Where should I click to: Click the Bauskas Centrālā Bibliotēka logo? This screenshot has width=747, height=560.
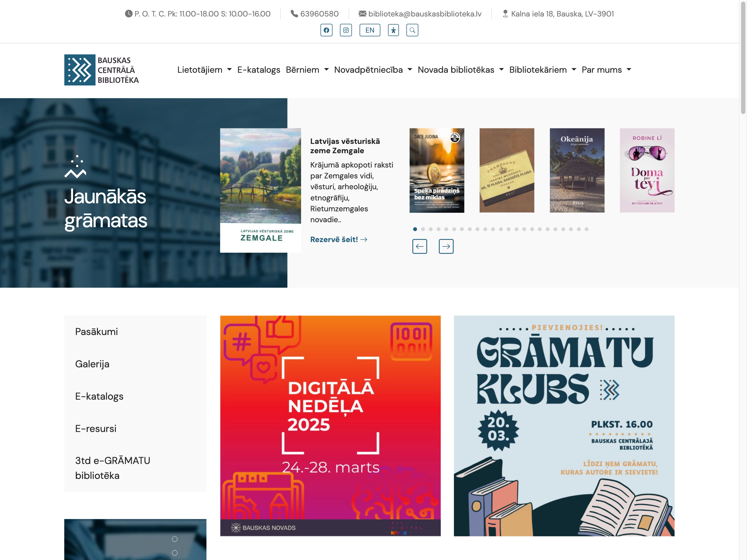[102, 70]
